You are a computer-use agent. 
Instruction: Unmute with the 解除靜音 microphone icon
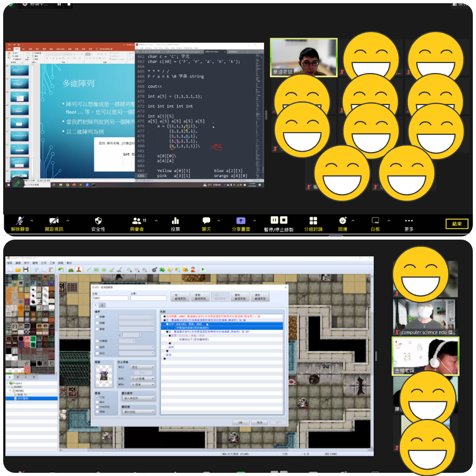click(20, 221)
